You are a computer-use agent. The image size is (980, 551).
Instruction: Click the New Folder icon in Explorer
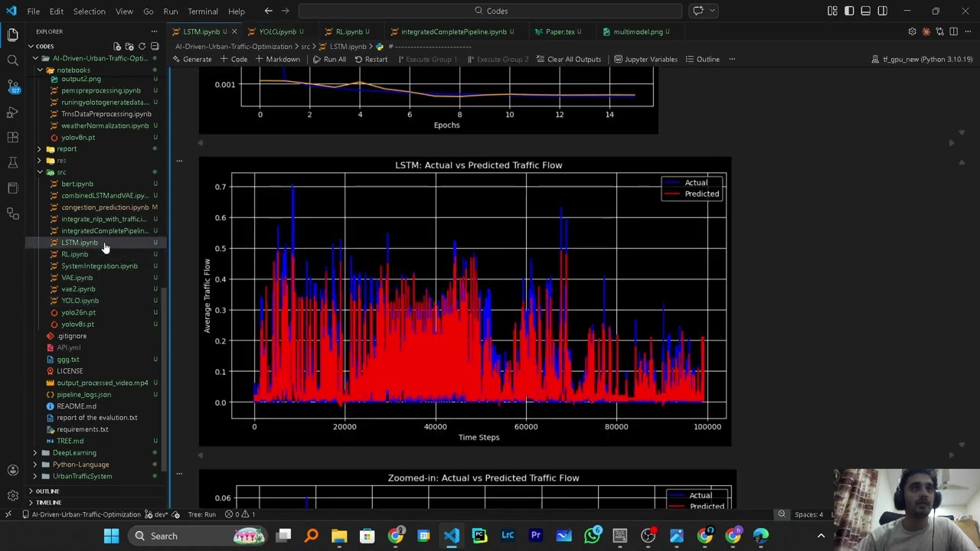(129, 47)
